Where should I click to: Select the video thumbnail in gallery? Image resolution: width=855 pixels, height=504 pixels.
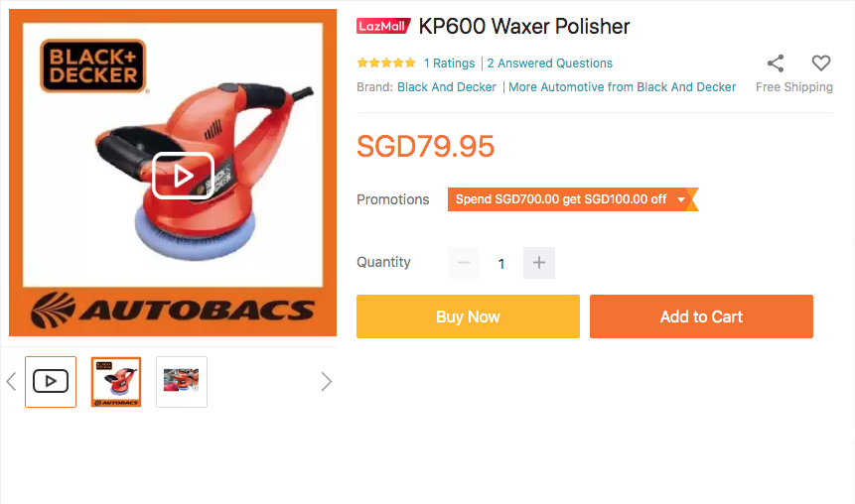coord(51,382)
